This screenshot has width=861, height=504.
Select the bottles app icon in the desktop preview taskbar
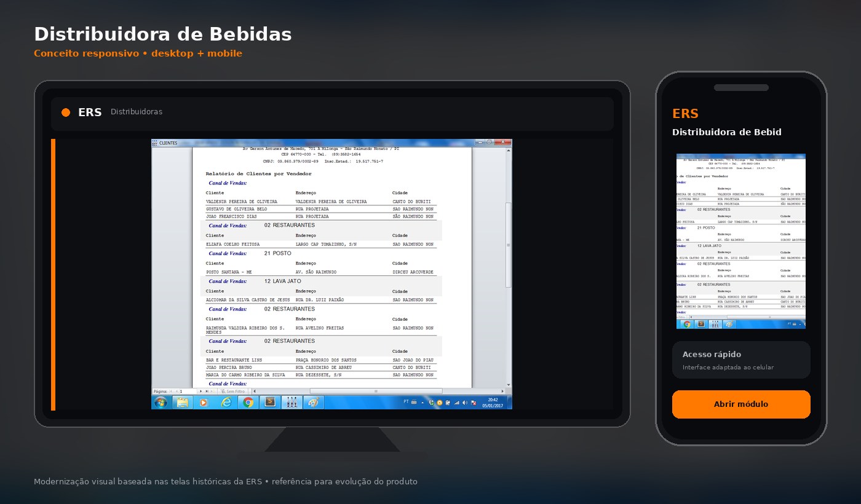click(x=292, y=403)
